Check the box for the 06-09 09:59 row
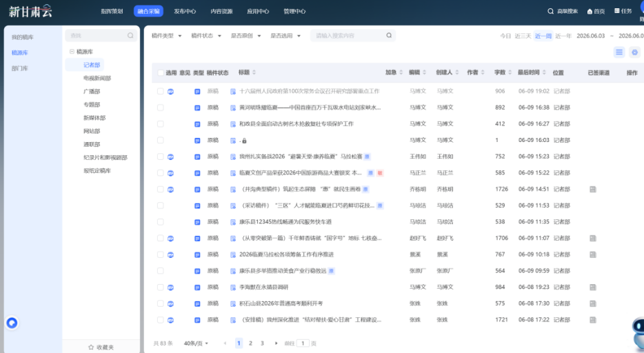 click(160, 271)
